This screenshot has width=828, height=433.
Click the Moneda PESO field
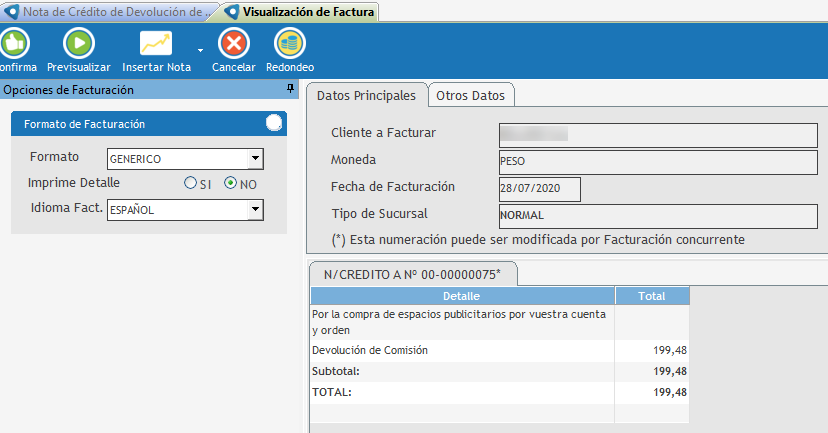(x=657, y=162)
